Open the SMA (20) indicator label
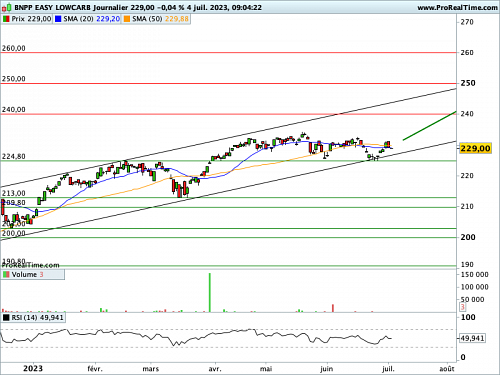The image size is (500, 375). pos(78,19)
